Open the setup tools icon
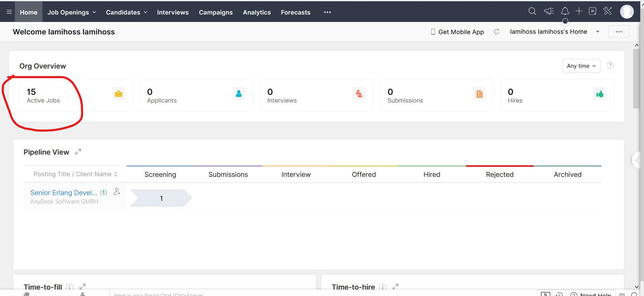 pos(608,11)
